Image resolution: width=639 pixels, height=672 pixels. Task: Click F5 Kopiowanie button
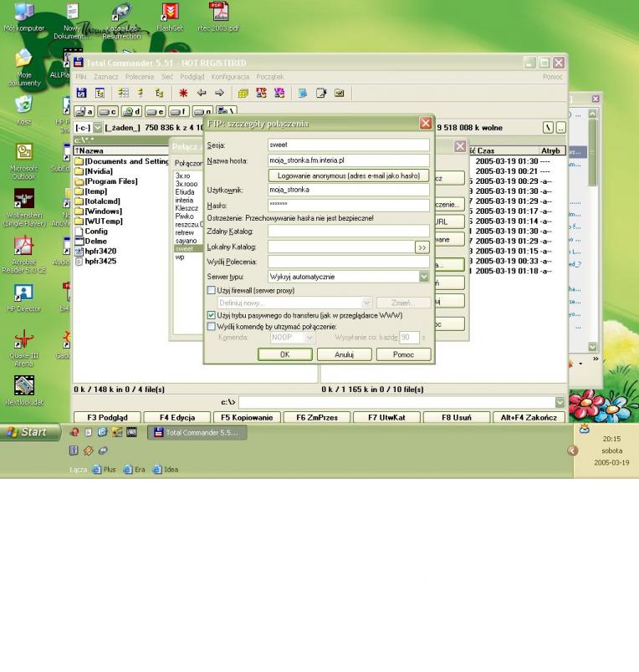point(247,417)
